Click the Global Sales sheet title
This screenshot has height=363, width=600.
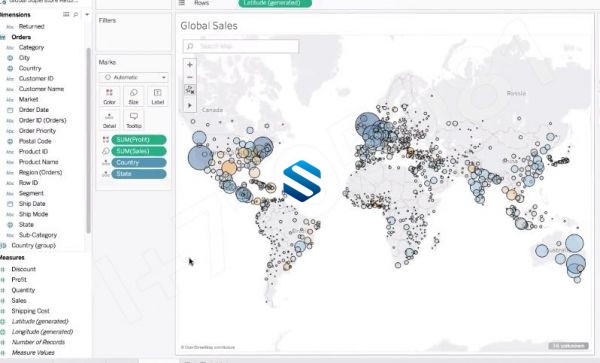[x=209, y=26]
